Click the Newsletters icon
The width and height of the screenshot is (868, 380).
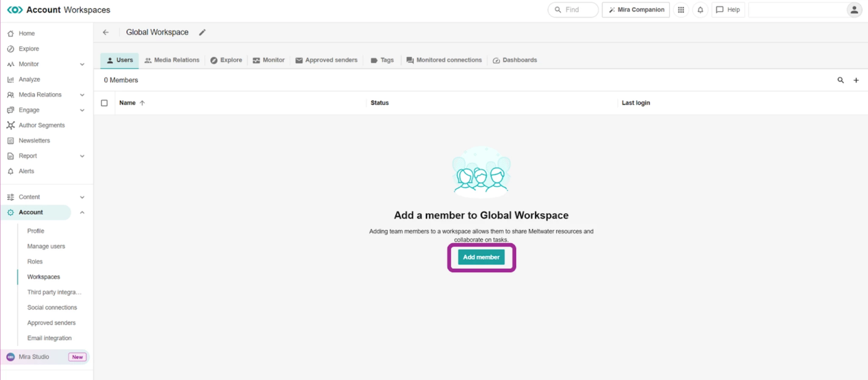pyautogui.click(x=11, y=140)
